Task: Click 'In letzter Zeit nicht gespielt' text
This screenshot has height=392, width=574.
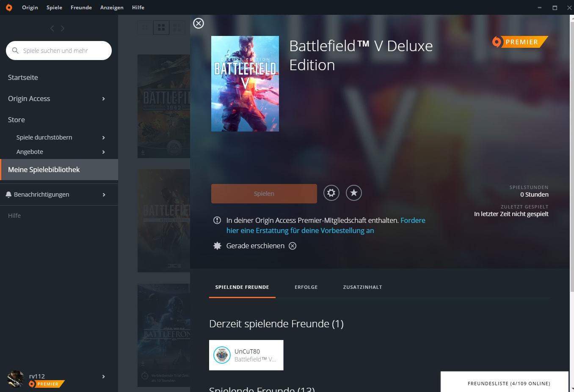Action: click(511, 214)
